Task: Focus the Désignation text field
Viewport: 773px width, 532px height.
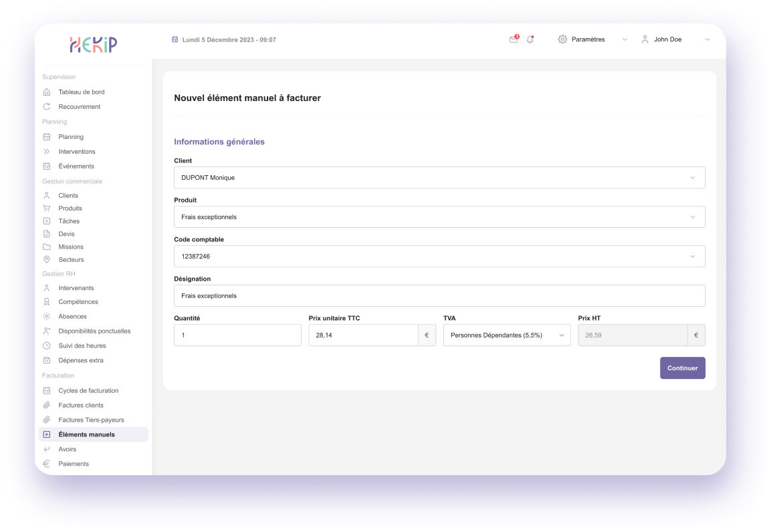Action: pos(439,296)
